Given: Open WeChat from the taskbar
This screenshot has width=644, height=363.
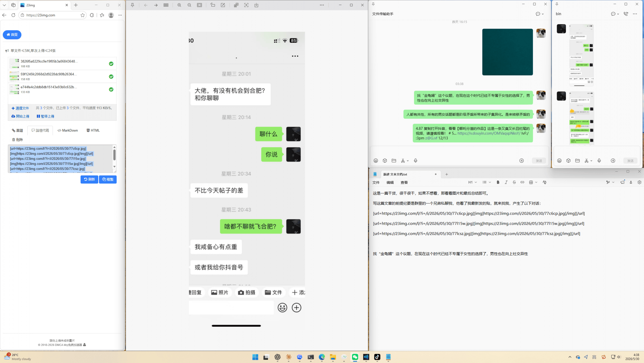Looking at the screenshot, I should point(355,357).
